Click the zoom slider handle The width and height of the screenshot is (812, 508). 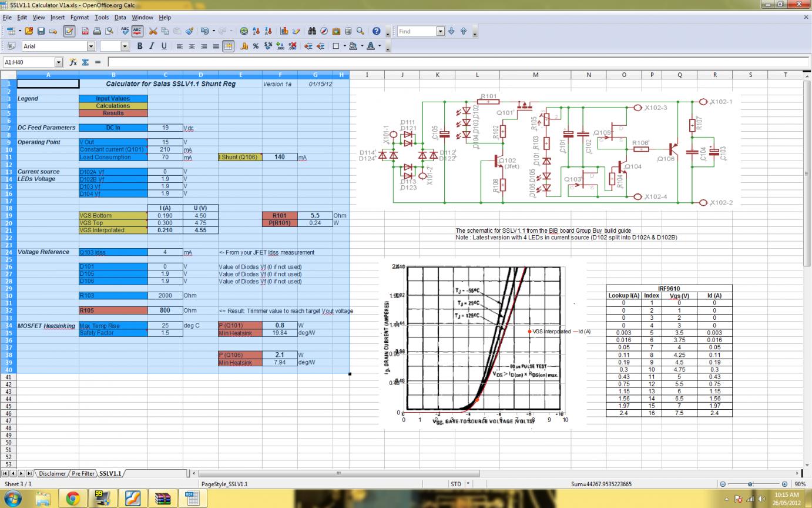coord(750,484)
